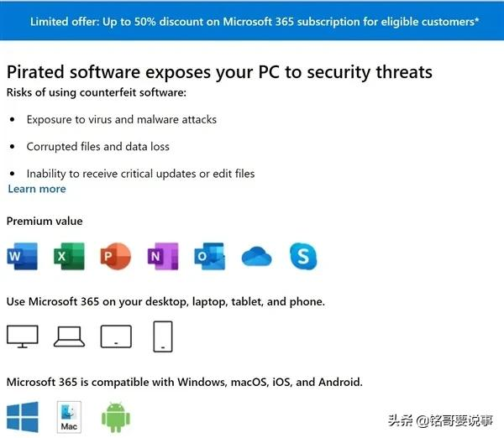Click the Skype app icon
The image size is (504, 438).
click(302, 256)
